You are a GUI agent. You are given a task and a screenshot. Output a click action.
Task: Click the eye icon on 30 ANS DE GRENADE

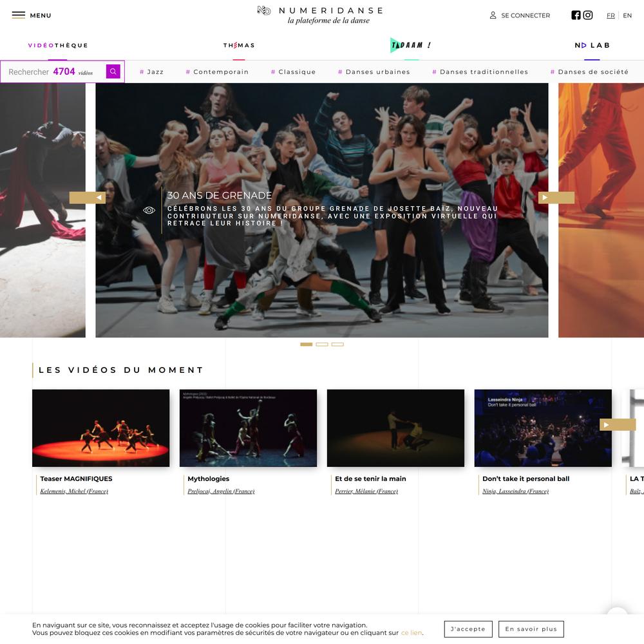pos(149,211)
